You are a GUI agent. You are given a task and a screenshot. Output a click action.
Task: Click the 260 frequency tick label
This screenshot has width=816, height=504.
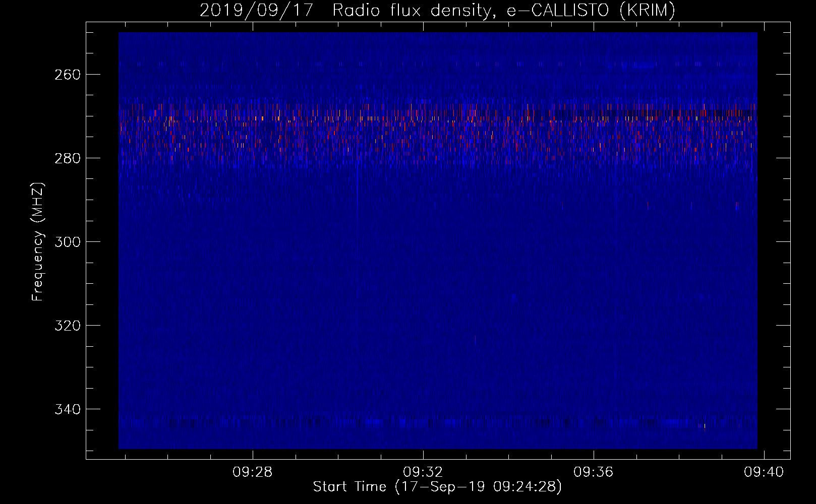(x=67, y=75)
